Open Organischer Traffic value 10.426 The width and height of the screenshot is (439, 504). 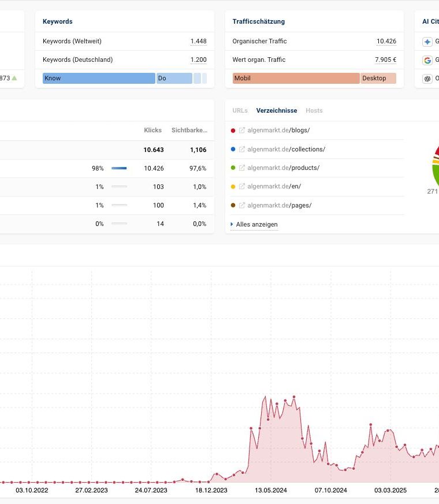[386, 41]
